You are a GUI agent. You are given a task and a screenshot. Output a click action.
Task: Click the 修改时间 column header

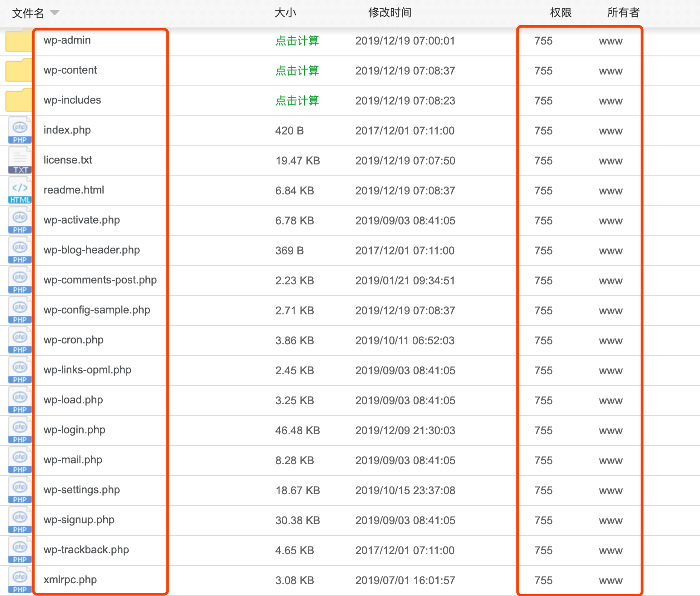point(390,13)
